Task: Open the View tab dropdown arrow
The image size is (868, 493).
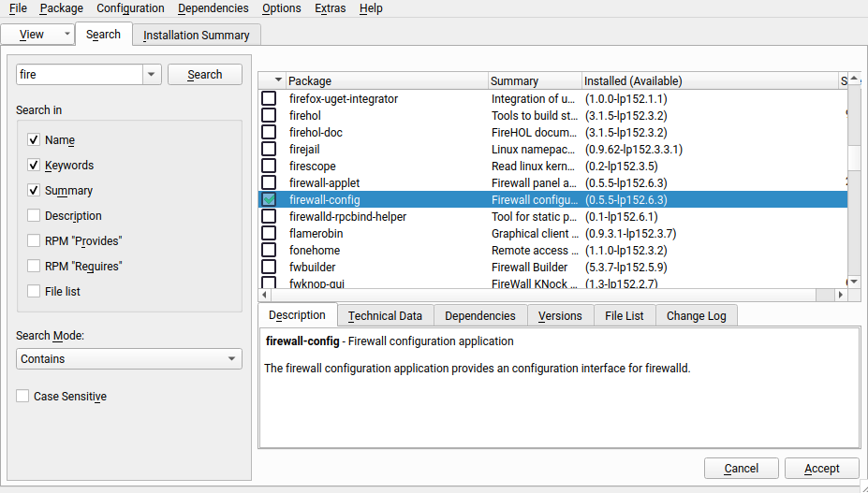Action: pos(67,35)
